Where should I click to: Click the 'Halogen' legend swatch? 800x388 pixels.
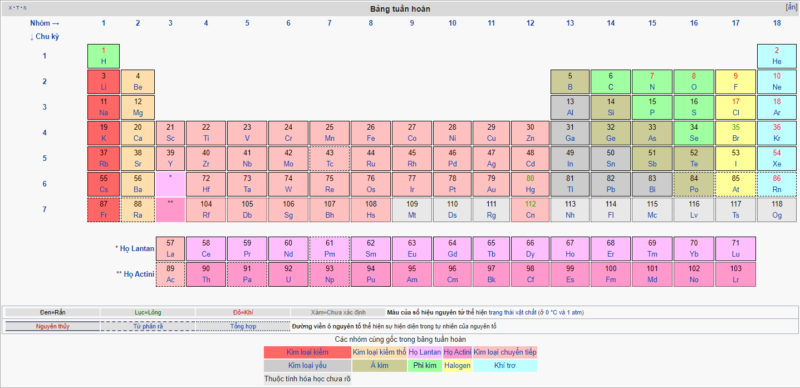point(457,366)
